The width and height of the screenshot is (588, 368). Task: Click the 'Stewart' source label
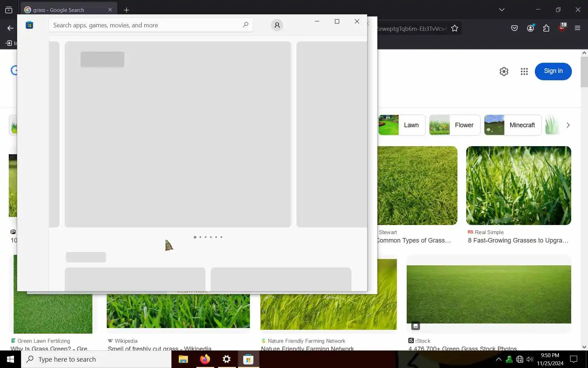[x=388, y=232]
